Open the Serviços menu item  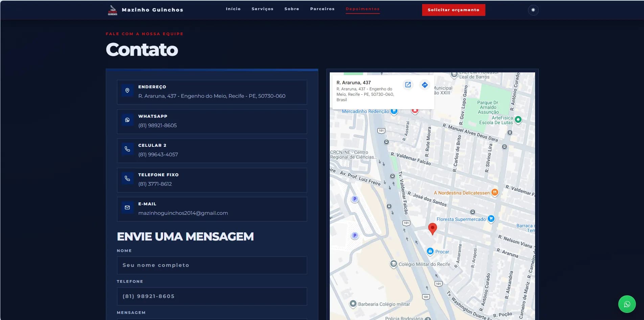click(x=262, y=9)
